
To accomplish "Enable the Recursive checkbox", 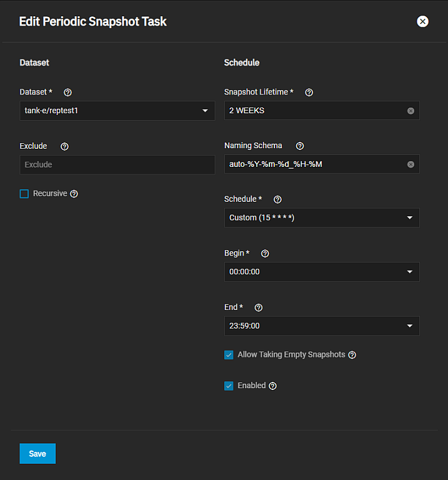I will point(24,194).
